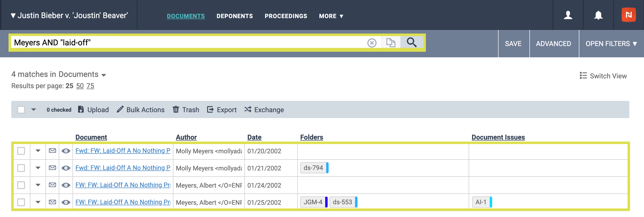Click the SAVE search button
Image resolution: width=644 pixels, height=217 pixels.
coord(513,44)
